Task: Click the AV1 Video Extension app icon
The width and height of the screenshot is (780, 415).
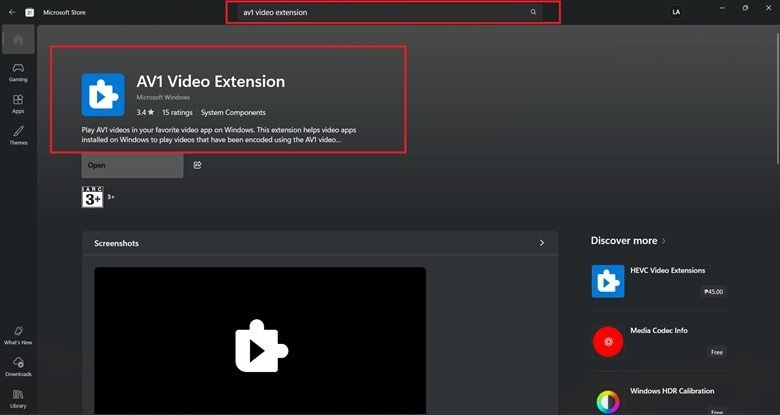Action: coord(103,95)
